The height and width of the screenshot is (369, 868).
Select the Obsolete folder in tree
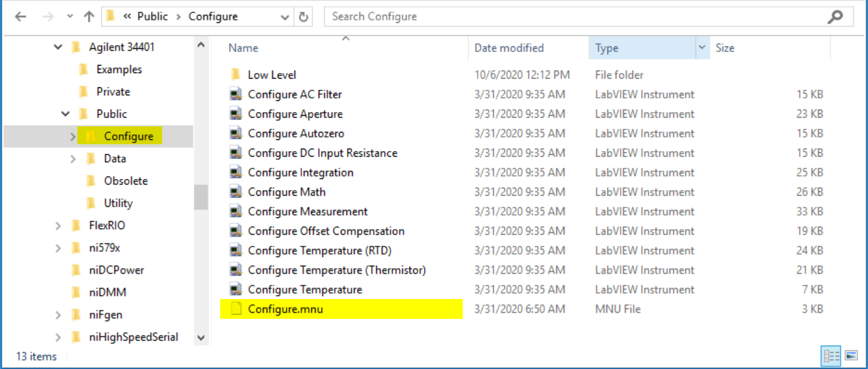pos(126,181)
